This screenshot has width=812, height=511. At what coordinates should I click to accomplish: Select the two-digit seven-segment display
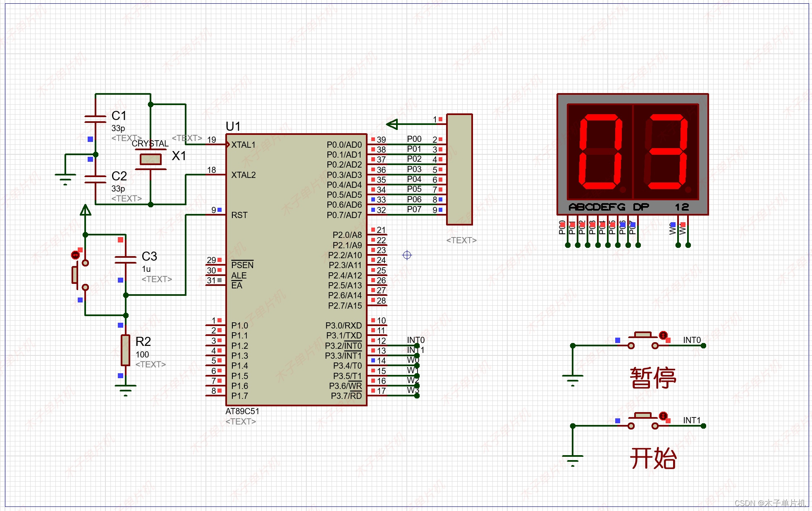tap(633, 153)
